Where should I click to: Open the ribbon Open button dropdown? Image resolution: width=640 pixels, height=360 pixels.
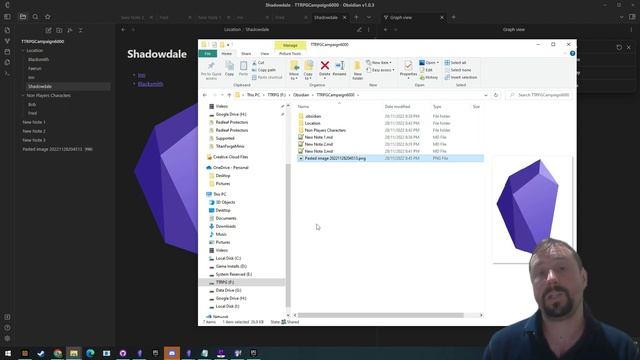[x=438, y=62]
